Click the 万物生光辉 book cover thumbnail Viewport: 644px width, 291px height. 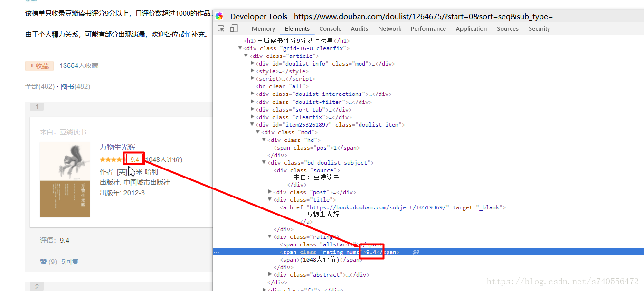[x=65, y=179]
